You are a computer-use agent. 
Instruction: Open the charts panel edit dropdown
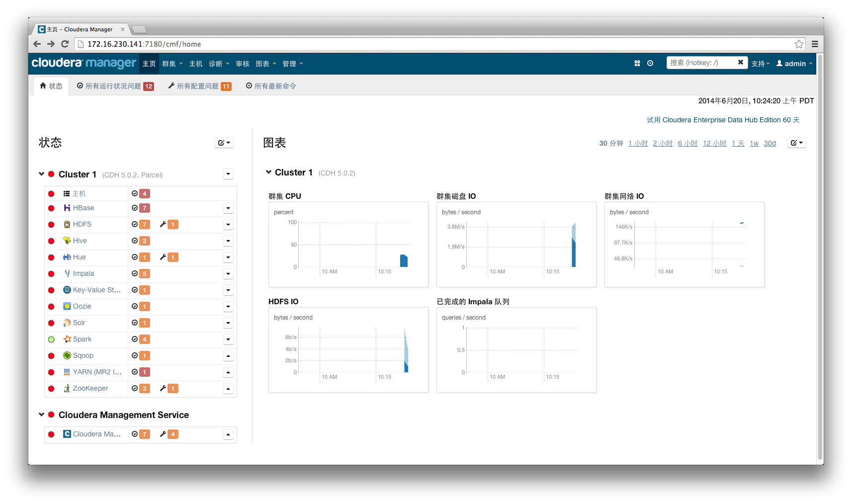click(x=796, y=143)
